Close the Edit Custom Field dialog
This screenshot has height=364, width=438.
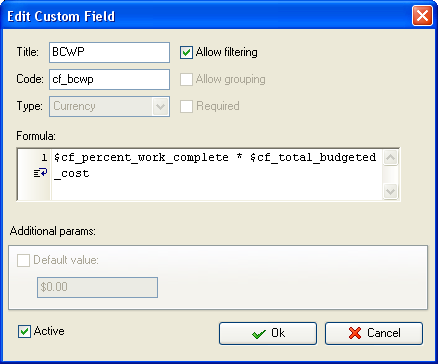pyautogui.click(x=422, y=16)
